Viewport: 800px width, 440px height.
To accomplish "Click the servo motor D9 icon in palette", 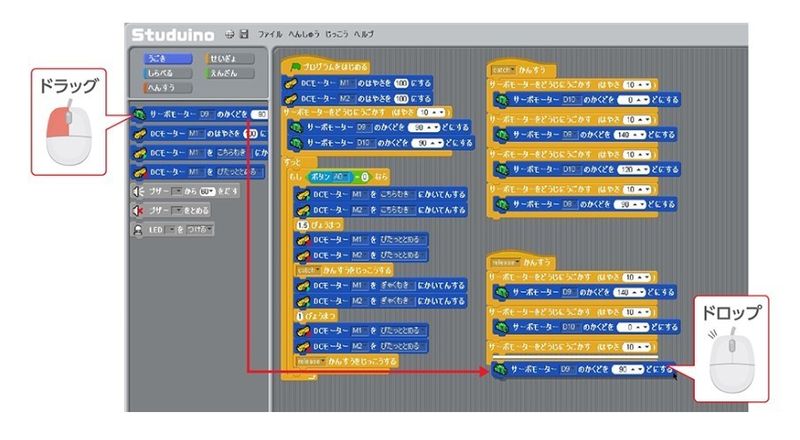I will 139,115.
